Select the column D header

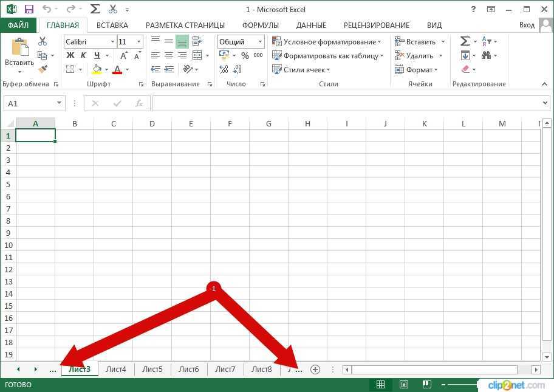tap(152, 124)
